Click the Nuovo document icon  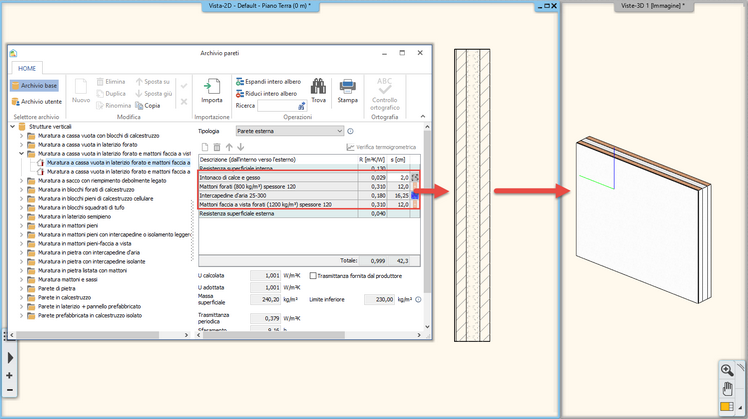click(x=81, y=87)
